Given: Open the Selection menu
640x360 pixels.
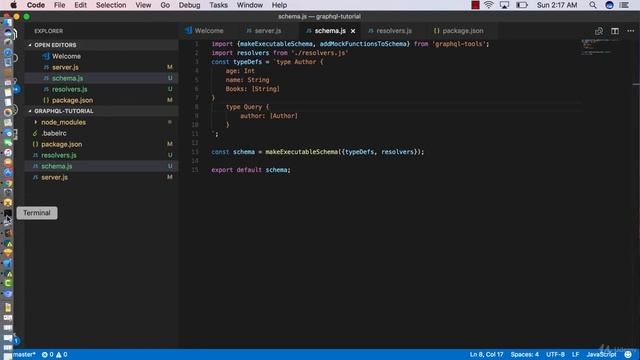Looking at the screenshot, I should (x=111, y=5).
